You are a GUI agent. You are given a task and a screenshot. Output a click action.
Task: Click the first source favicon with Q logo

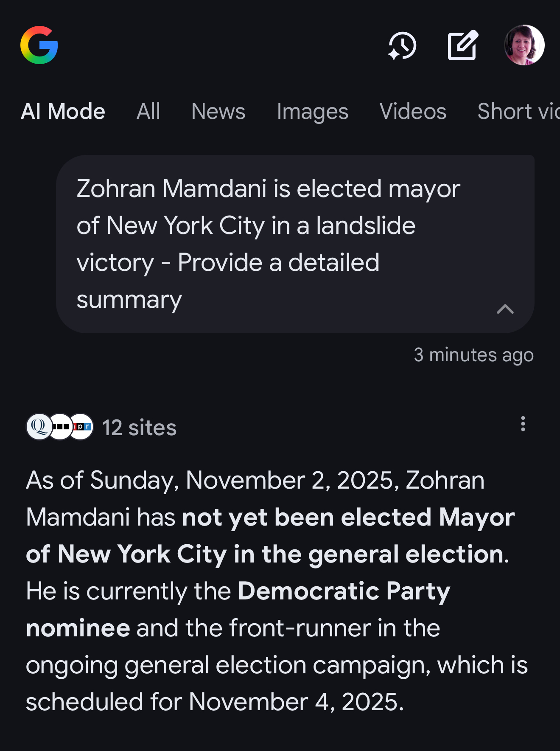[x=39, y=427]
